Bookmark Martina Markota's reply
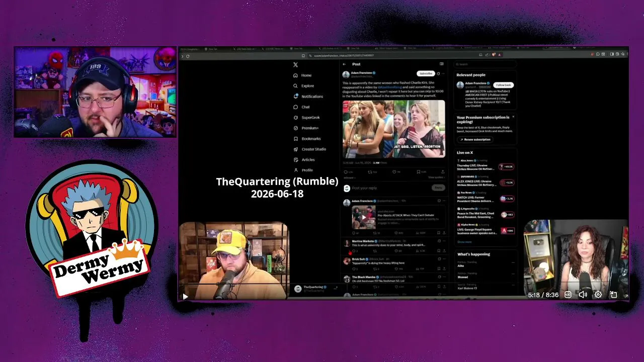Viewport: 644px width, 362px height. tap(439, 250)
